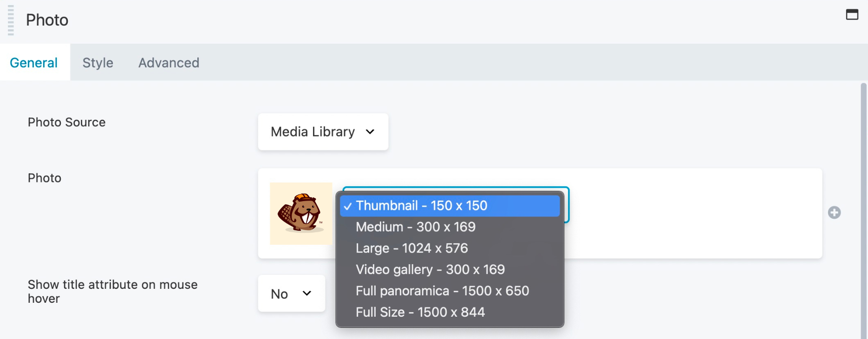The width and height of the screenshot is (868, 339).
Task: Click the beaver photo thumbnail
Action: (301, 214)
